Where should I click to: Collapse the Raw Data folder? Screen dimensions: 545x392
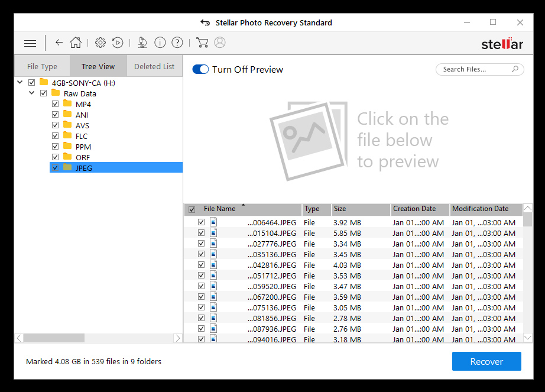[x=32, y=93]
